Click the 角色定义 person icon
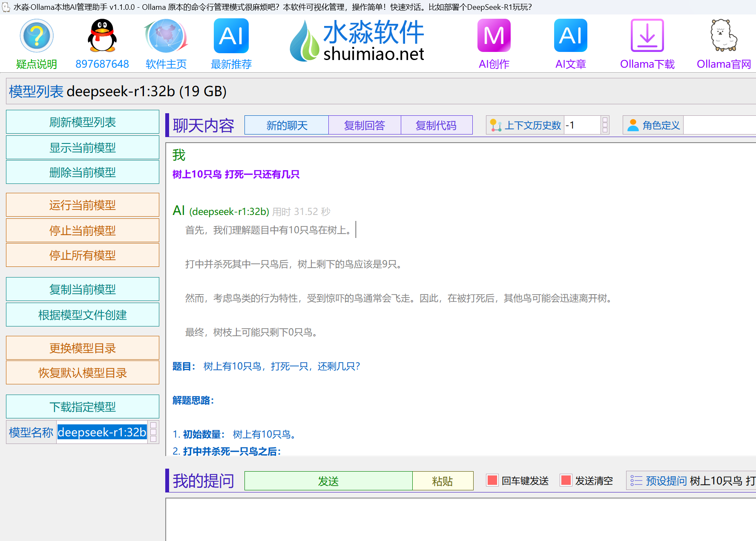 [633, 125]
